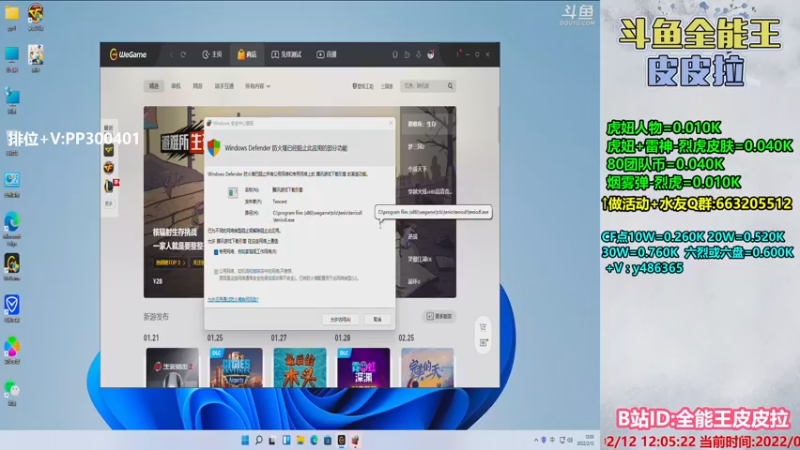The image size is (800, 450).
Task: Open the WeGame early-test tab
Action: [286, 55]
